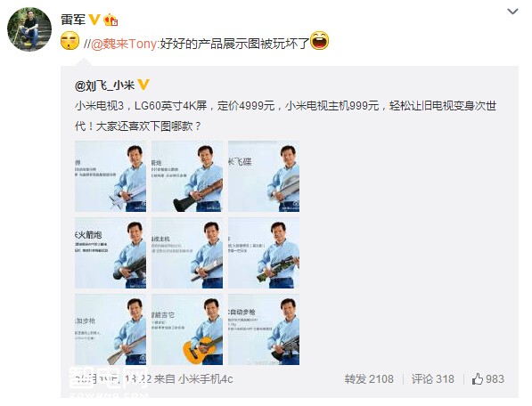Open the 雷军 username link
Screen dimensions: 532x406
pos(73,20)
